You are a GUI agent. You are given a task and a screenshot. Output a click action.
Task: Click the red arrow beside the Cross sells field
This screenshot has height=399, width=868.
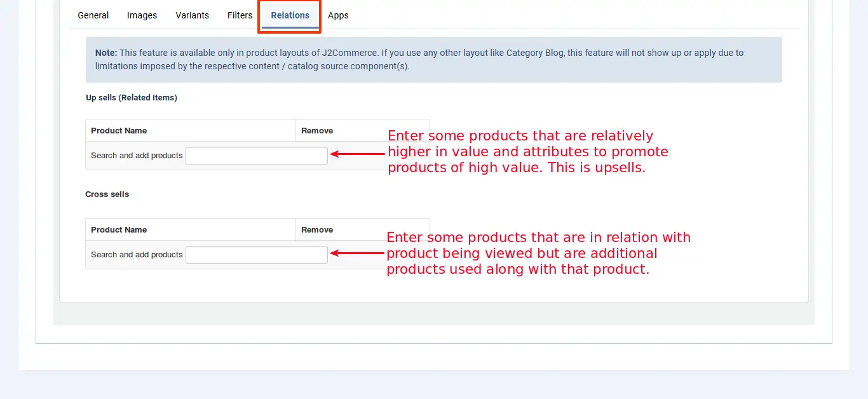[358, 253]
